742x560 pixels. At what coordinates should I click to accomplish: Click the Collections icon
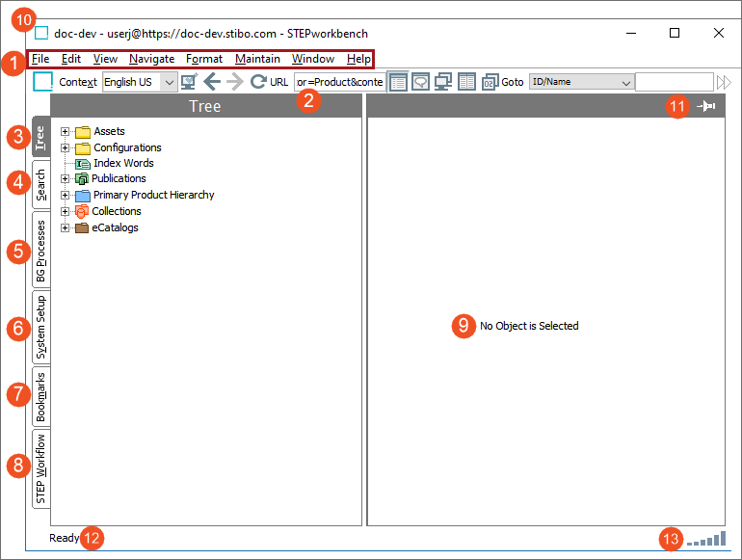coord(82,212)
